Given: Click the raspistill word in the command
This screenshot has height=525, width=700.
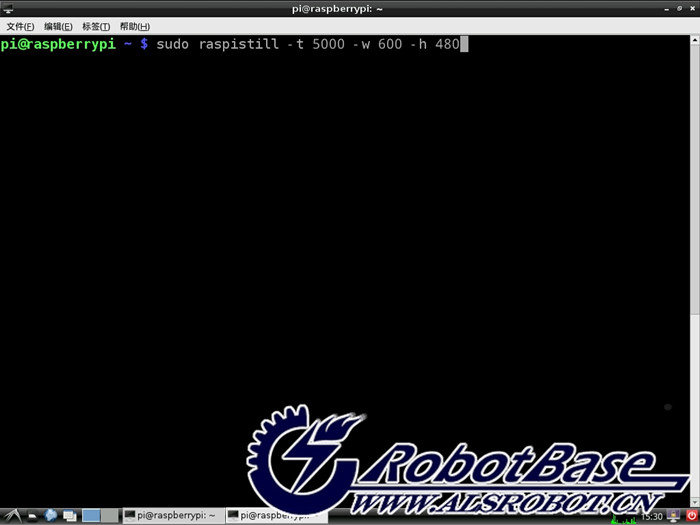Looking at the screenshot, I should tap(239, 44).
